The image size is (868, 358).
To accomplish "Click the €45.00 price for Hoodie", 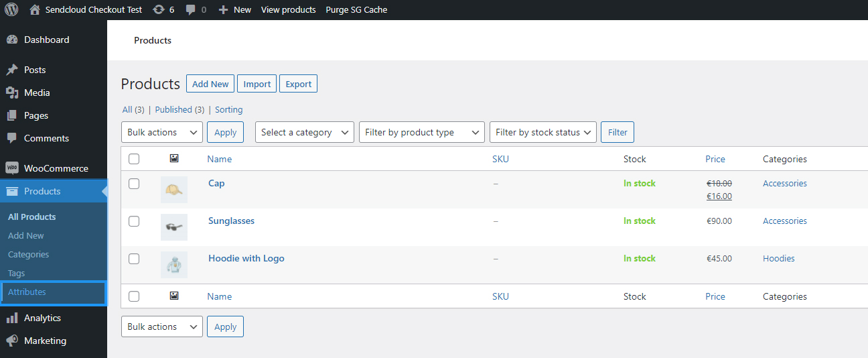I will coord(719,258).
